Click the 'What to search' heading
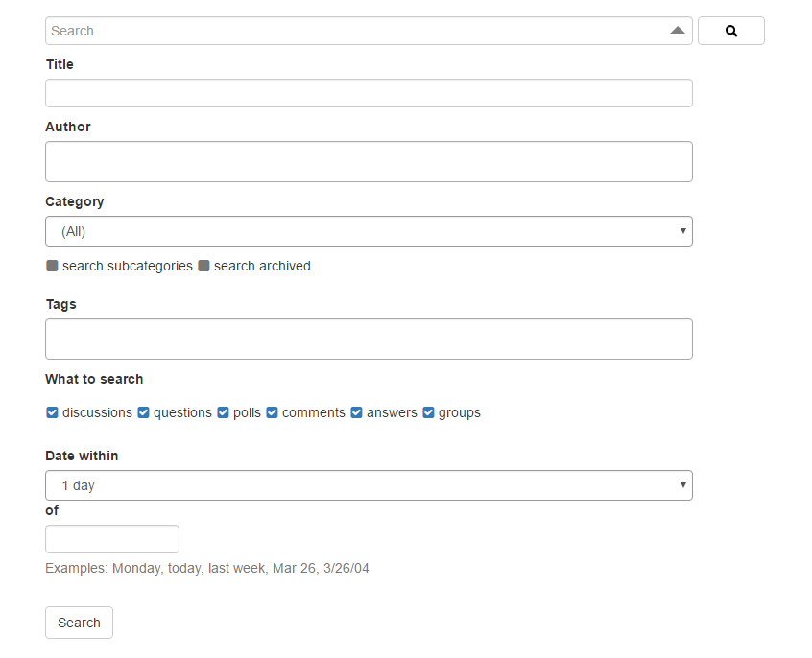812x658 pixels. pos(94,379)
